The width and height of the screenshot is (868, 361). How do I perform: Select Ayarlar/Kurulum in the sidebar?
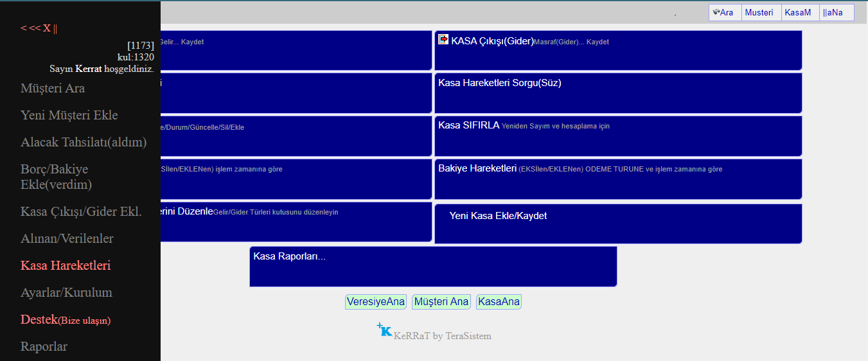(x=66, y=293)
